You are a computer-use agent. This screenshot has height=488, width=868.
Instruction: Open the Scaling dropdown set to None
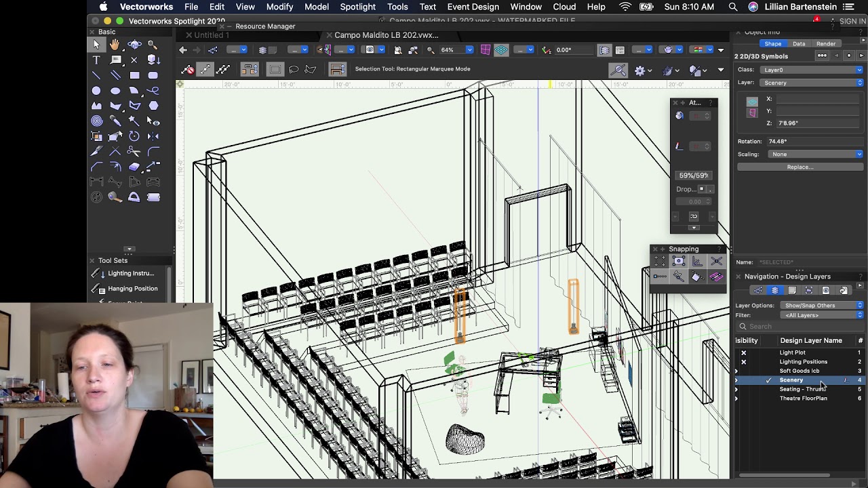pyautogui.click(x=816, y=154)
